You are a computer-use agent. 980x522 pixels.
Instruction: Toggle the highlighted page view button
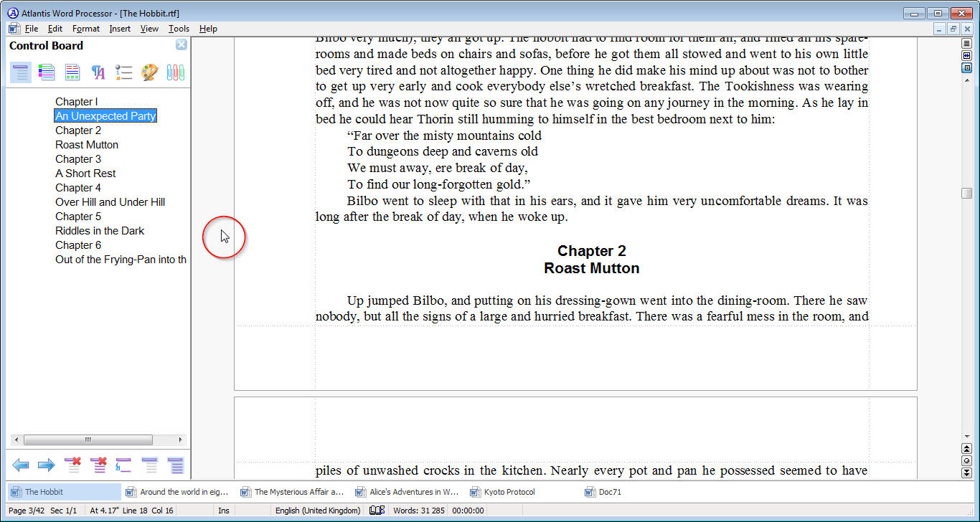coord(966,68)
